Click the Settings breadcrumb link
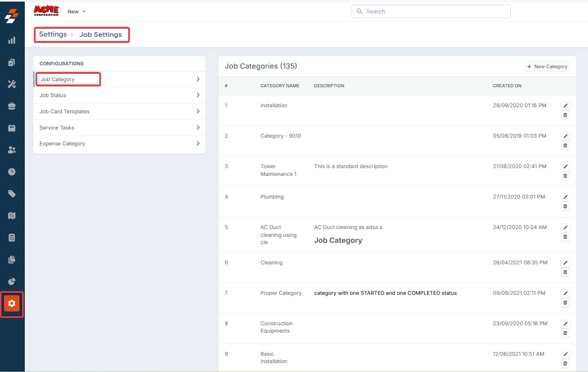588x372 pixels. click(x=53, y=35)
